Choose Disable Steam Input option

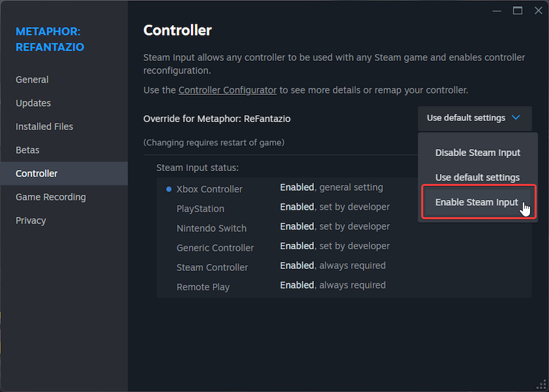click(478, 153)
